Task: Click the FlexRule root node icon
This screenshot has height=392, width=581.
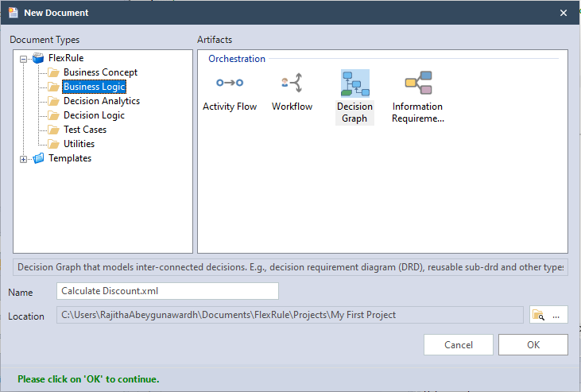Action: click(38, 58)
